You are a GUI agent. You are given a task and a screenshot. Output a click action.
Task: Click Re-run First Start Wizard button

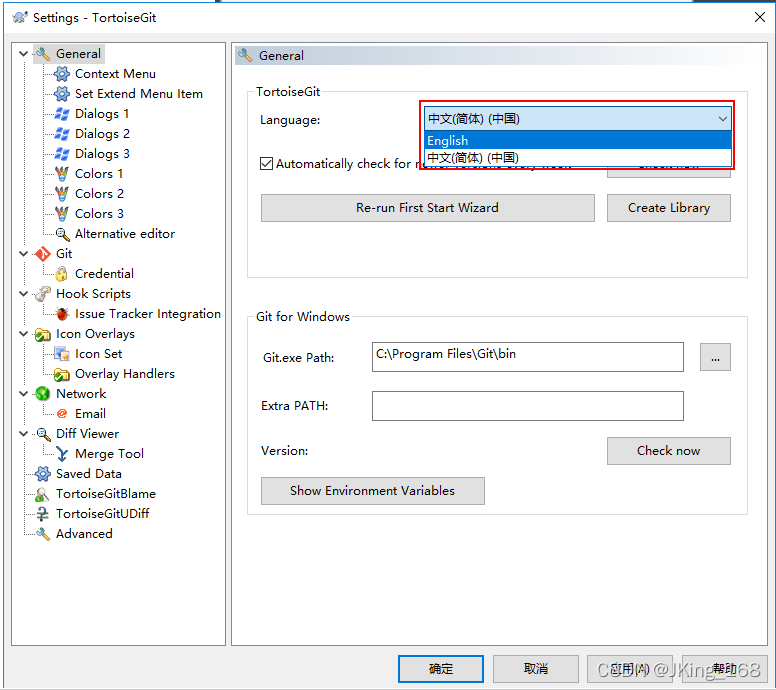click(428, 208)
